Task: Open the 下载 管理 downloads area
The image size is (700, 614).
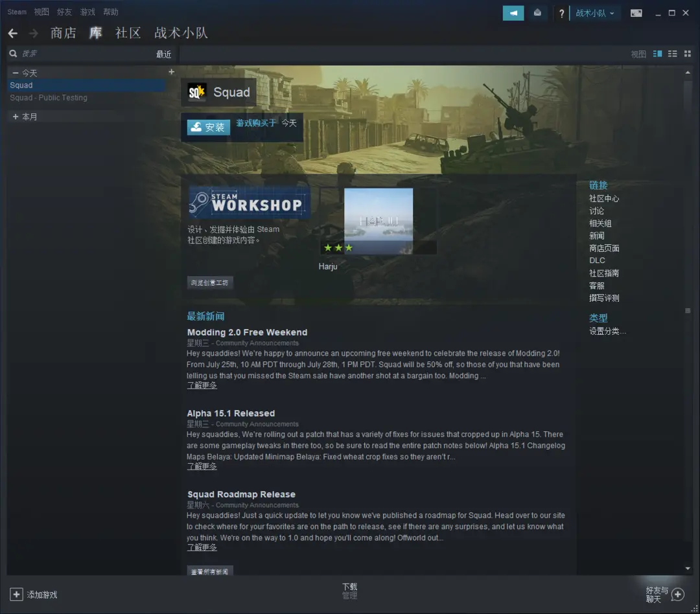Action: (x=349, y=591)
